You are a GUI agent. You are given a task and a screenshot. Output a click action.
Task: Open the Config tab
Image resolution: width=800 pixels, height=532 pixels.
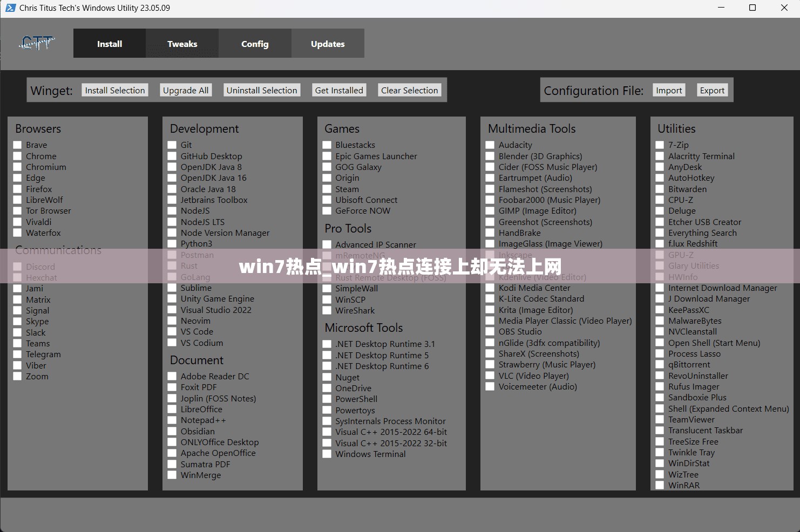coord(255,44)
